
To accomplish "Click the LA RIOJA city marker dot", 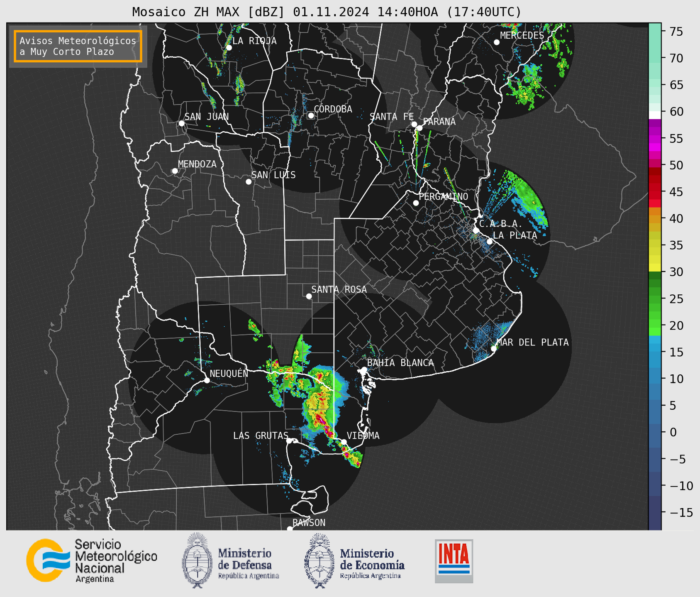I will 229,48.
